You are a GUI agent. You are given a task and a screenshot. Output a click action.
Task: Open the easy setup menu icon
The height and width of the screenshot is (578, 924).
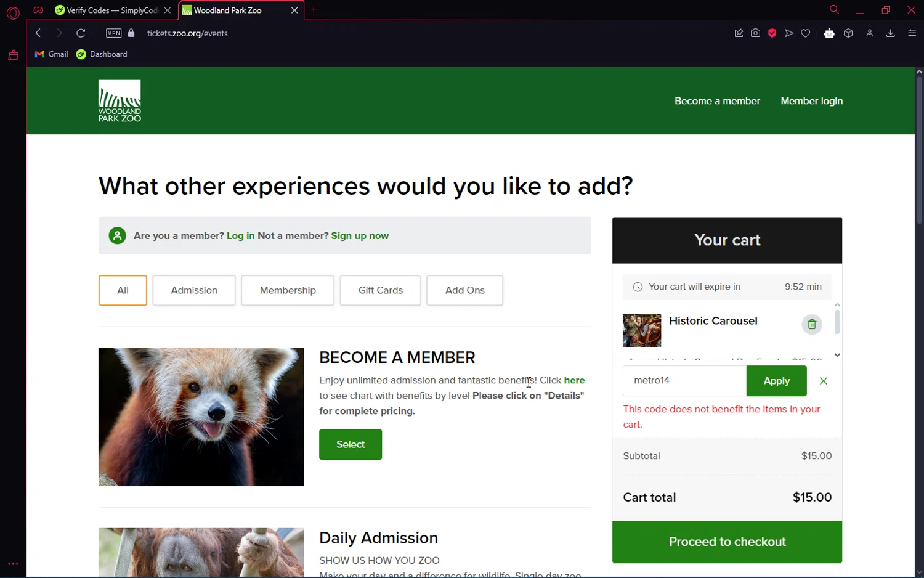pyautogui.click(x=912, y=33)
